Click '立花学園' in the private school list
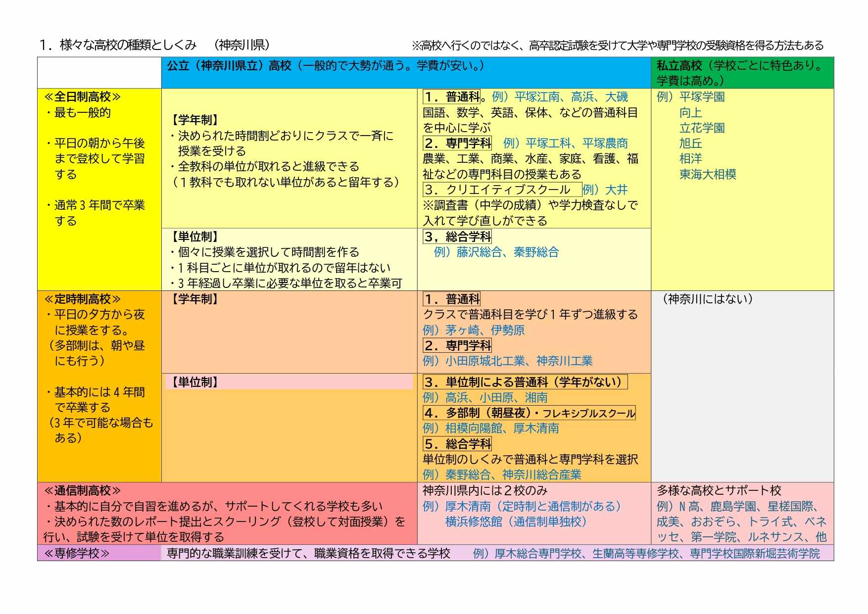 pyautogui.click(x=702, y=128)
